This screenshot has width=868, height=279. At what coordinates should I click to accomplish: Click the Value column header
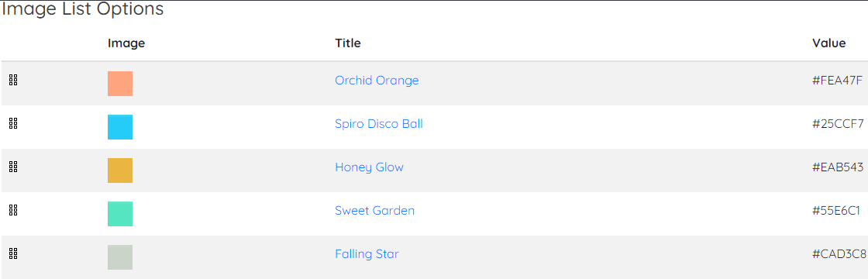click(828, 43)
